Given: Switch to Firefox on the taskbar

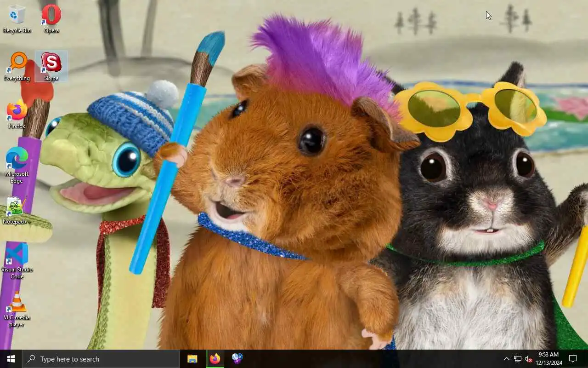Looking at the screenshot, I should point(215,359).
